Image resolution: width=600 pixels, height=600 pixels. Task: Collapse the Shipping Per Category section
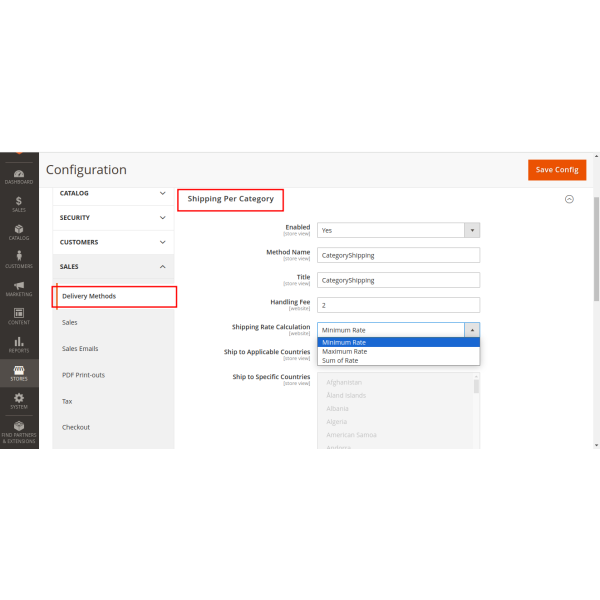[x=569, y=199]
